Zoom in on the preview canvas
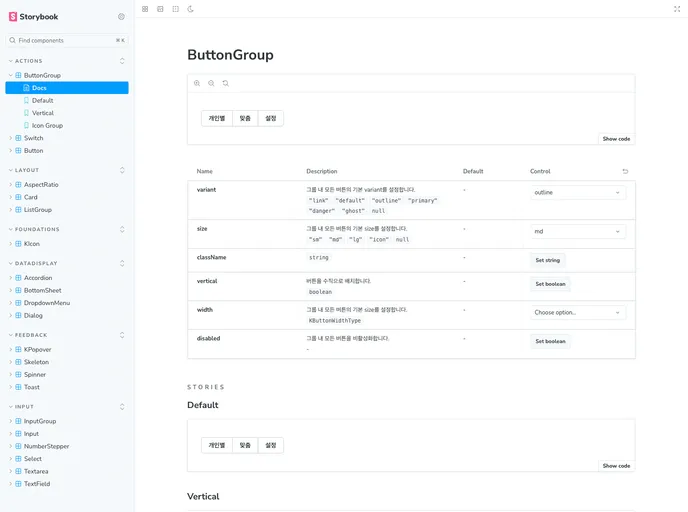688x512 pixels. coord(197,83)
